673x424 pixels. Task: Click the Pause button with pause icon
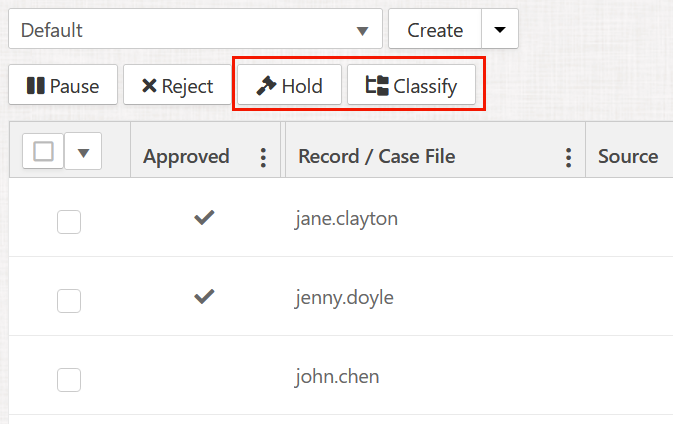[63, 86]
